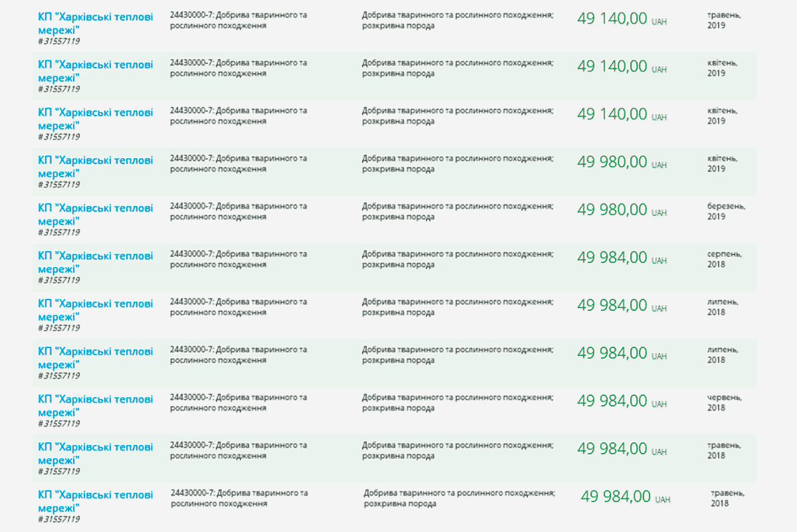This screenshot has height=532, width=797.
Task: Click the 49 984,00 amount in the bottom row
Action: 616,497
